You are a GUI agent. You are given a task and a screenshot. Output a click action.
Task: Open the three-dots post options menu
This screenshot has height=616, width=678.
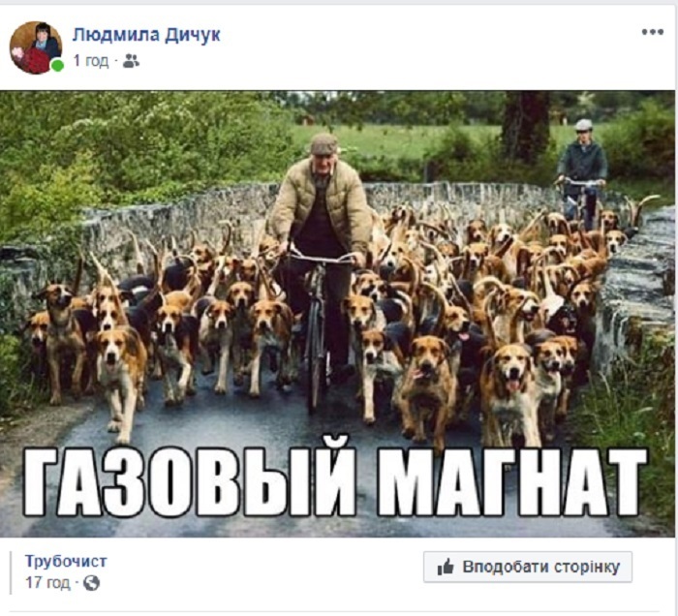(x=653, y=32)
